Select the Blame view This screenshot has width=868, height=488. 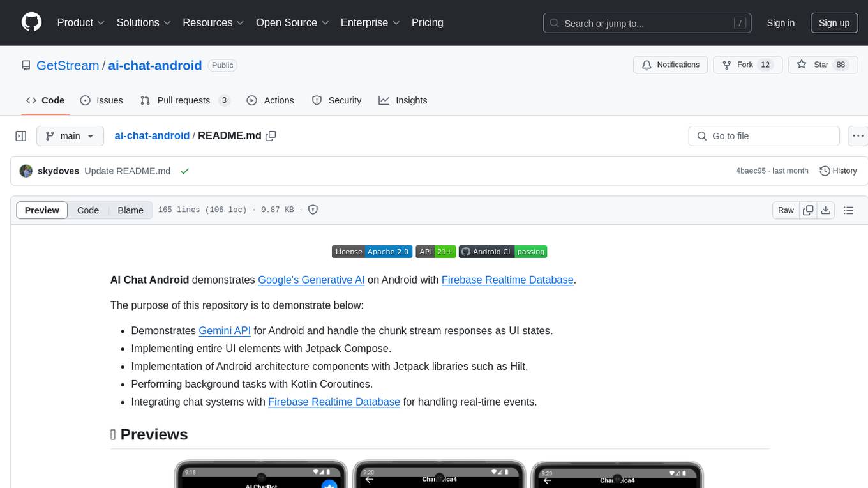pyautogui.click(x=130, y=210)
